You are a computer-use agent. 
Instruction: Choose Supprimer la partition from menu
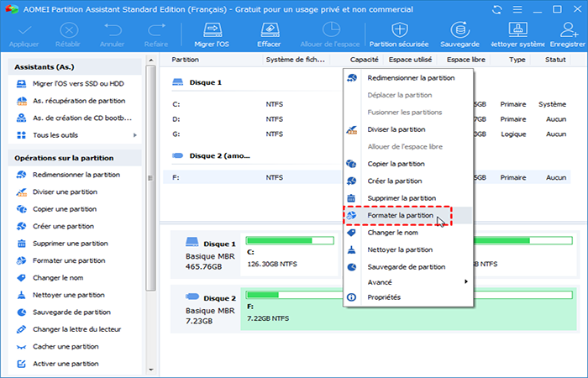402,197
